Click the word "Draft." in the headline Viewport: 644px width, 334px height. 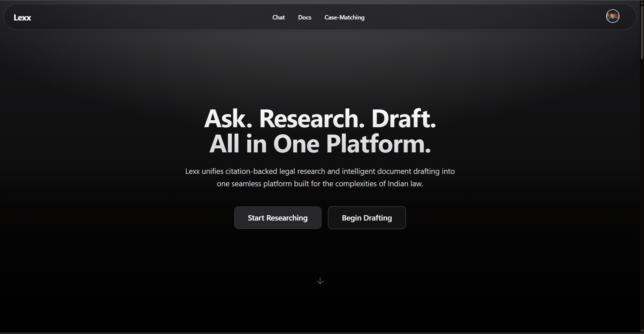pos(403,119)
